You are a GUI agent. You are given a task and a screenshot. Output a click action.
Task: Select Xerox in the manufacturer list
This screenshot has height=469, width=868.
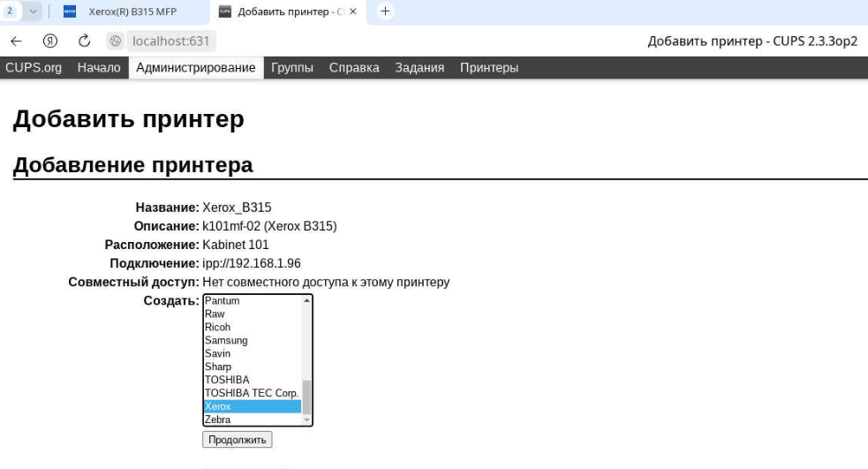[253, 406]
